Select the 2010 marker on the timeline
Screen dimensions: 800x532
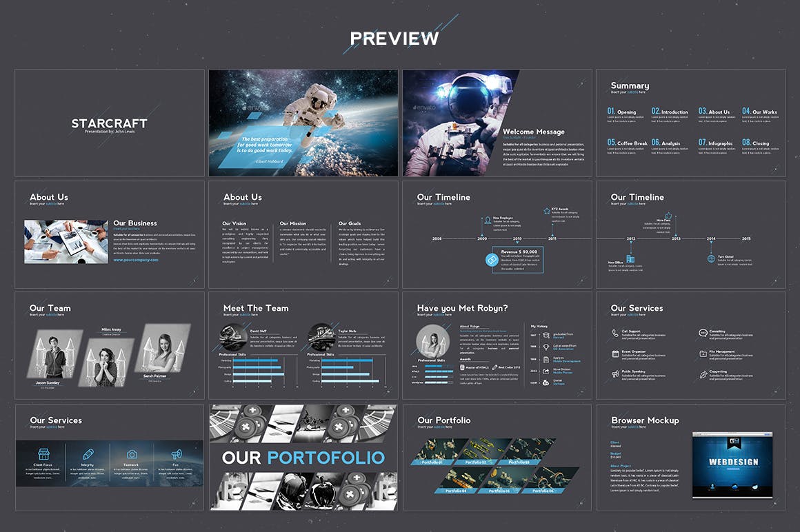tap(517, 238)
